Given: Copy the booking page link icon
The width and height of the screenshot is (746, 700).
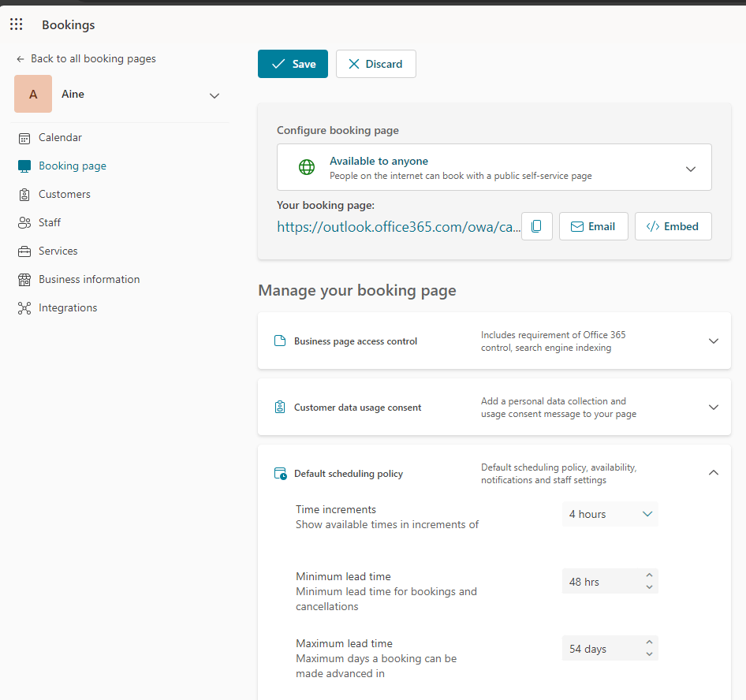Looking at the screenshot, I should click(537, 226).
